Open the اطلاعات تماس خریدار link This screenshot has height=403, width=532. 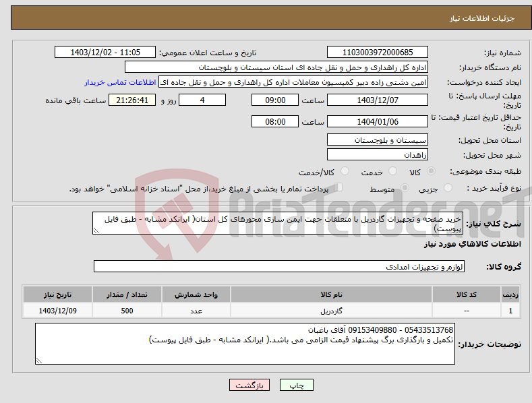tap(120, 82)
